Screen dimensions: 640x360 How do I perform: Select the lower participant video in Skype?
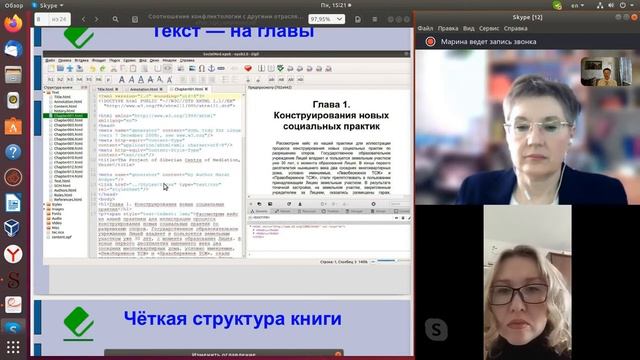[x=527, y=282]
